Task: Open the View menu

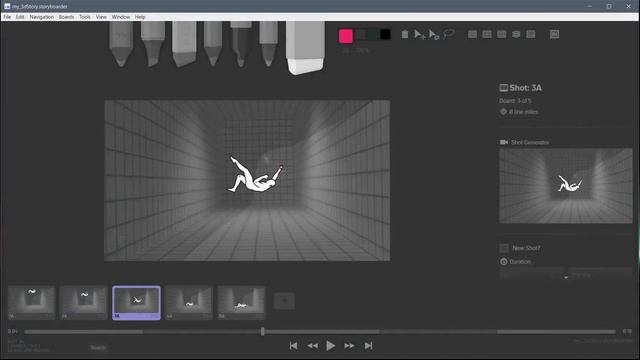Action: coord(101,17)
